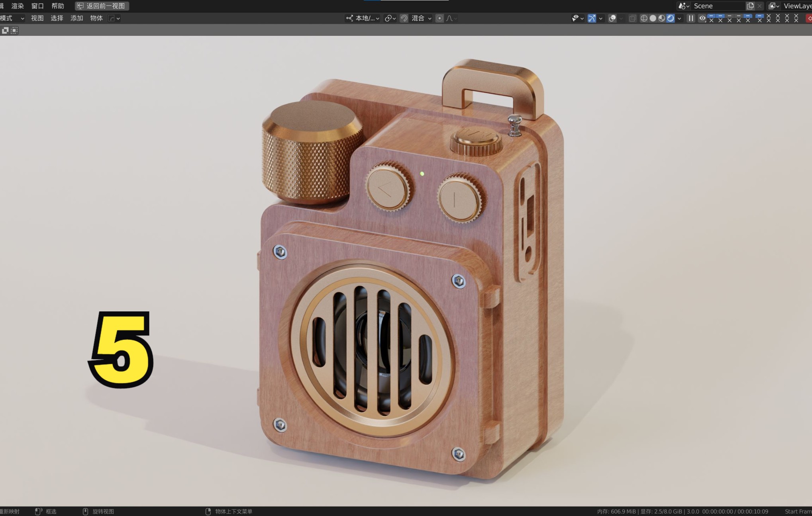Toggle Show Overlays with the eye icon
The width and height of the screenshot is (812, 516).
pyautogui.click(x=702, y=18)
